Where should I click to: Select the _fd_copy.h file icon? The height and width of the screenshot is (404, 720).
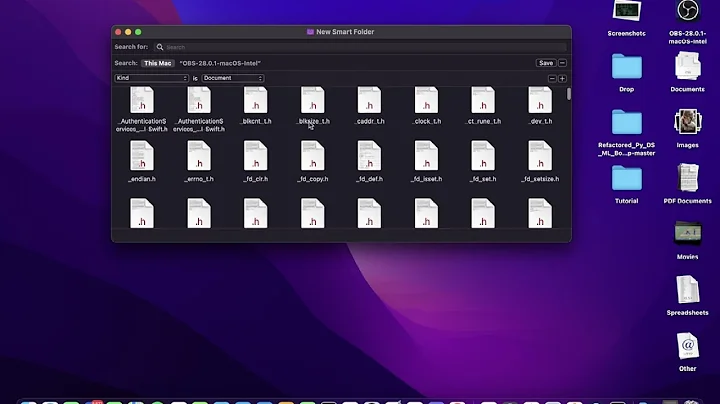tap(313, 156)
